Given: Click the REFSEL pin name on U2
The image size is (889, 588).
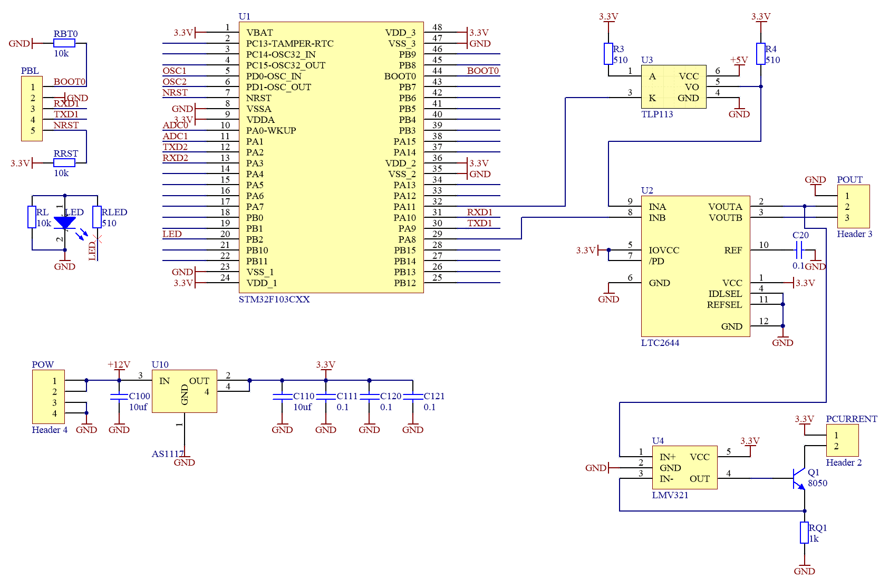Looking at the screenshot, I should 724,305.
